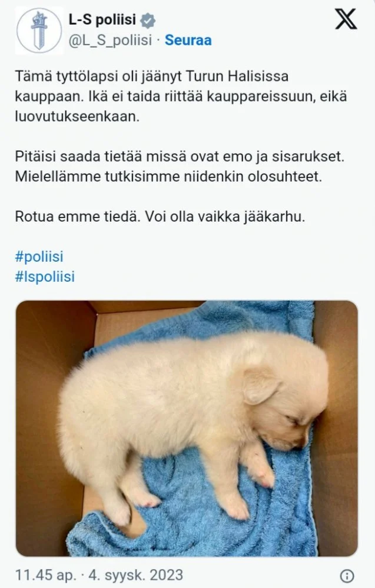The width and height of the screenshot is (375, 588).
Task: Open the #lspoliisi hashtag
Action: tap(45, 277)
